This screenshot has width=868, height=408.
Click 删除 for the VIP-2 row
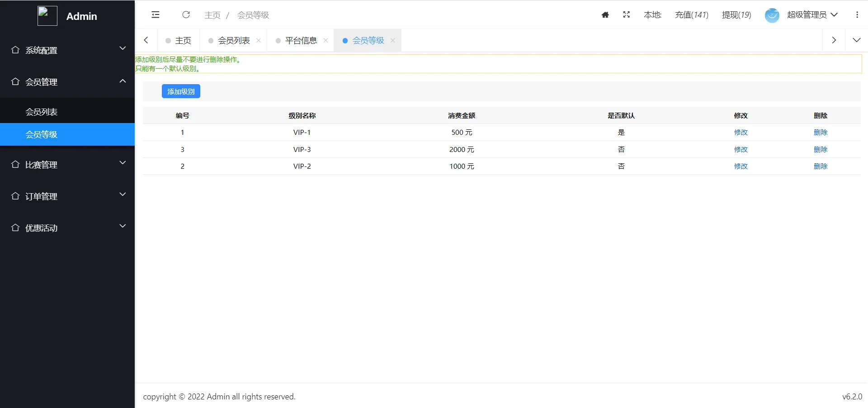pos(820,166)
